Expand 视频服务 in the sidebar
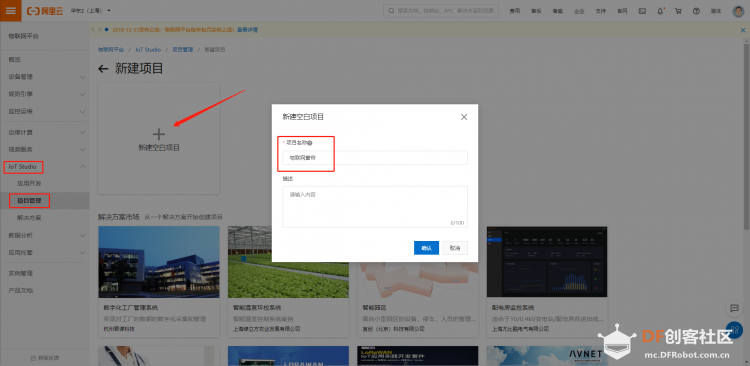The width and height of the screenshot is (750, 366). pyautogui.click(x=44, y=149)
